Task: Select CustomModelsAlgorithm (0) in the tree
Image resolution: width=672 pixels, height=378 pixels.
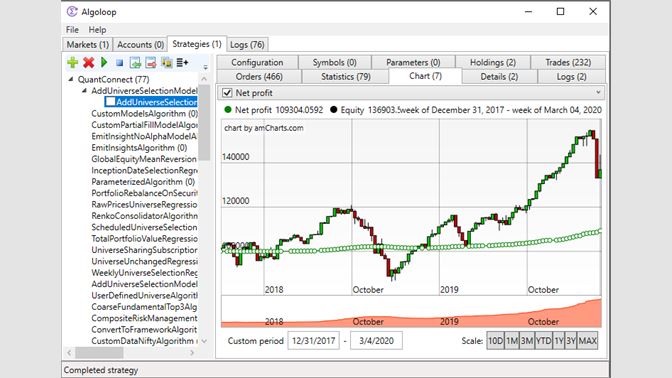Action: (144, 114)
